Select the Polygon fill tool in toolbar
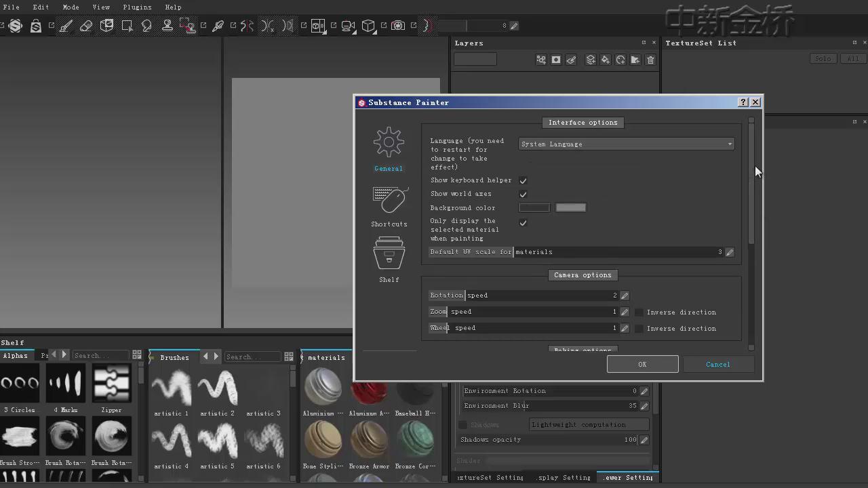The image size is (868, 488). point(127,26)
